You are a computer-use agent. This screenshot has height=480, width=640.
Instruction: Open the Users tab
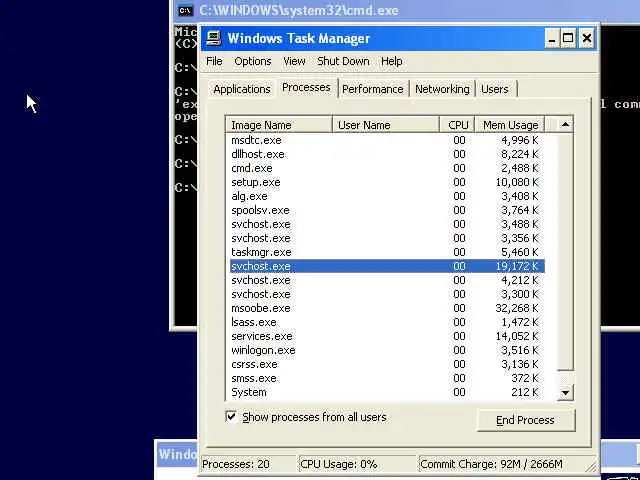pyautogui.click(x=495, y=89)
